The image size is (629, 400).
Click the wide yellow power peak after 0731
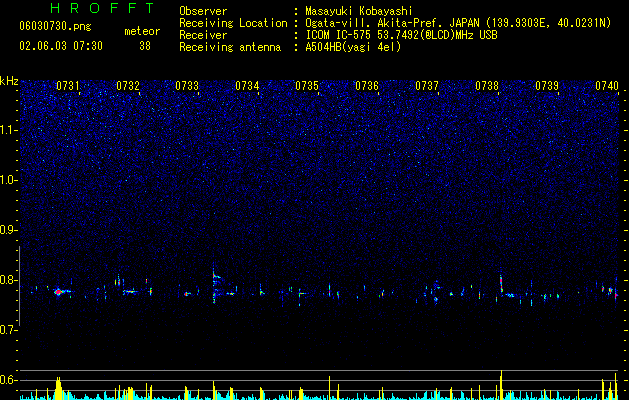click(x=59, y=388)
